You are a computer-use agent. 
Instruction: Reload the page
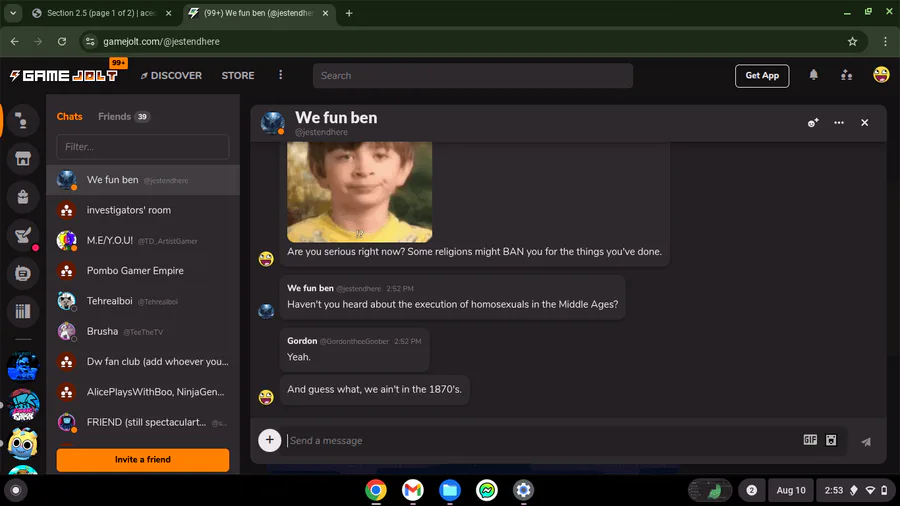point(62,41)
